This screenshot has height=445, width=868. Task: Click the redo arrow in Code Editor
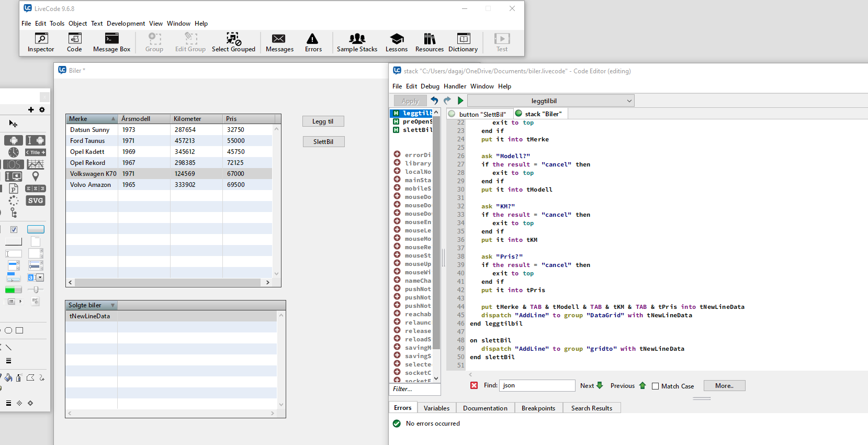[x=447, y=101]
